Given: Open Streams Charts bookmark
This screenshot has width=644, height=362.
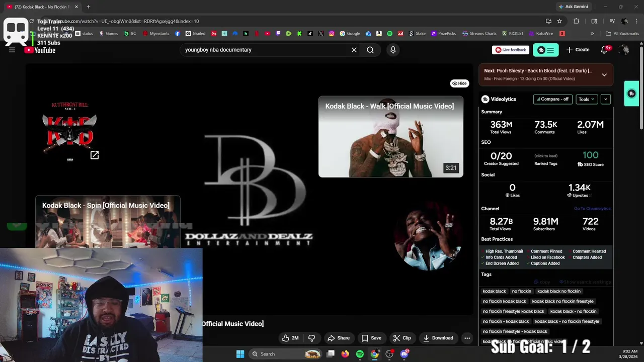Looking at the screenshot, I should pos(479,34).
